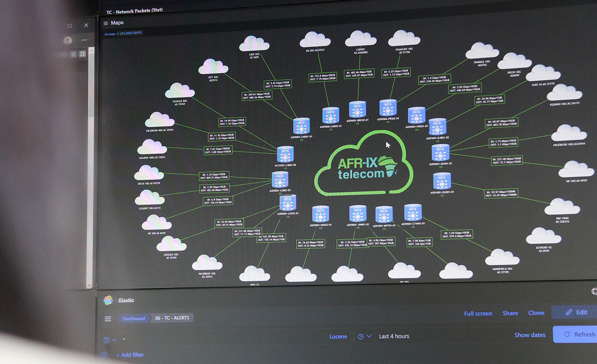Switch the dashboard to Full screen
Viewport: 597px width, 364px height.
478,313
